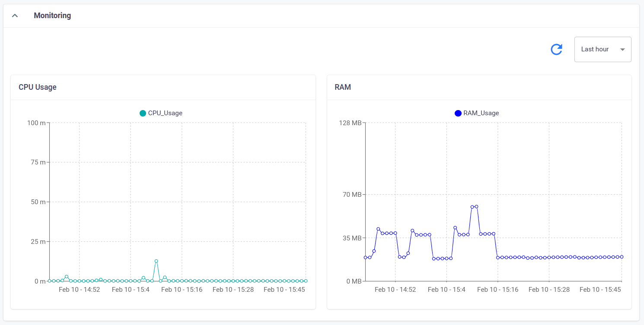Click CPU chart Feb 10 - 15:28 label
This screenshot has height=325, width=644.
tap(233, 290)
